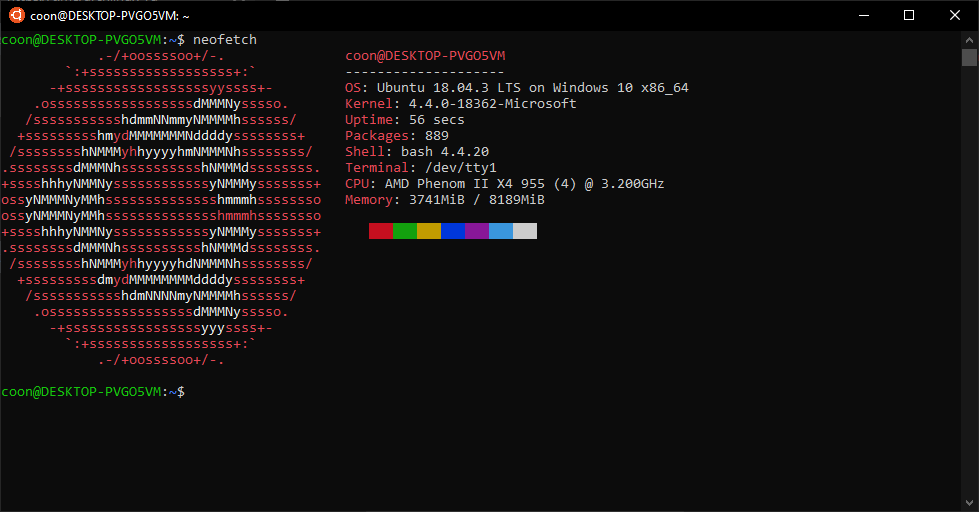Click the 'Kernel' label
This screenshot has height=512, width=979.
[x=369, y=104]
